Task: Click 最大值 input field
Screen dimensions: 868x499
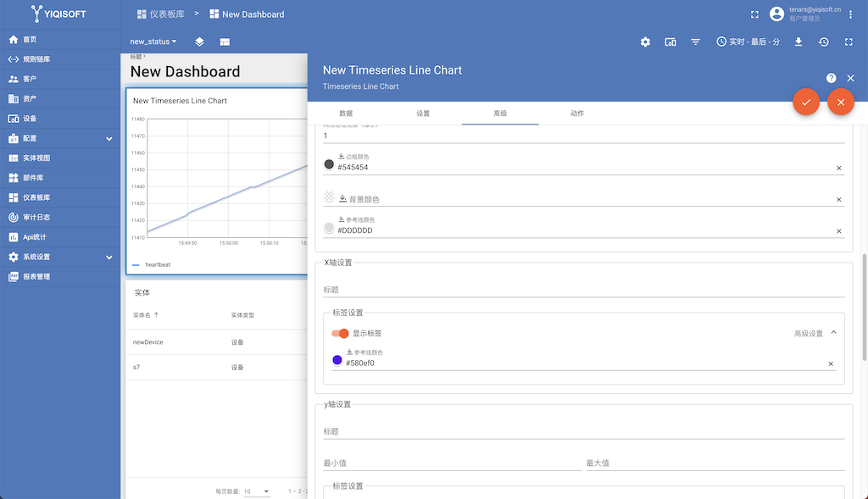Action: click(x=715, y=463)
